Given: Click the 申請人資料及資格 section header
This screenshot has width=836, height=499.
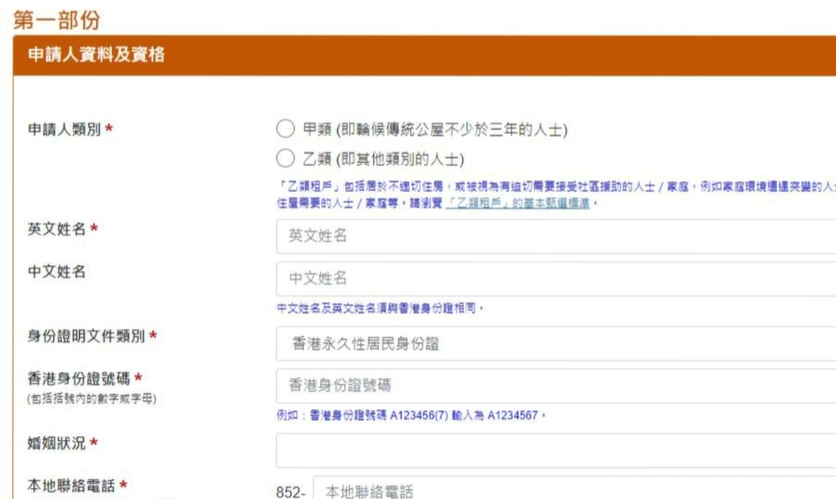Looking at the screenshot, I should point(95,56).
